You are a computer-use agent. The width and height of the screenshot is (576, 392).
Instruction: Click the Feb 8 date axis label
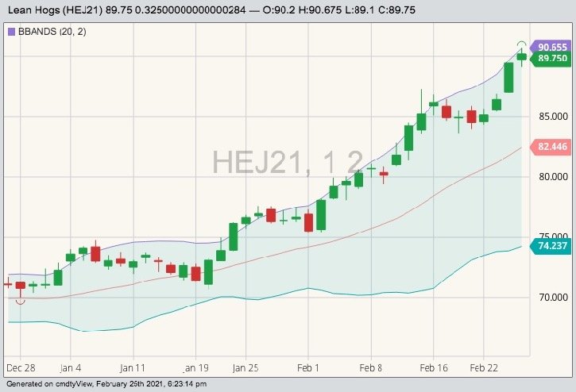click(x=371, y=368)
